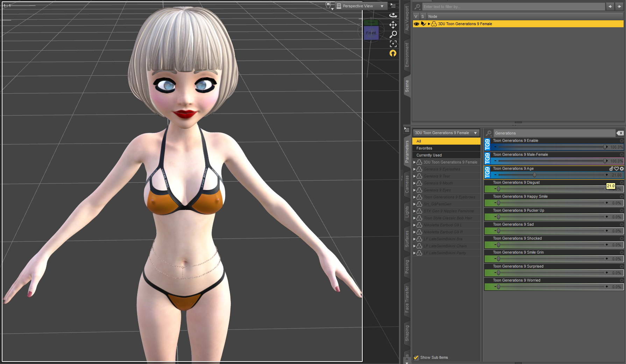The image size is (626, 364).
Task: Click the Scene pane filter search icon
Action: 417,7
